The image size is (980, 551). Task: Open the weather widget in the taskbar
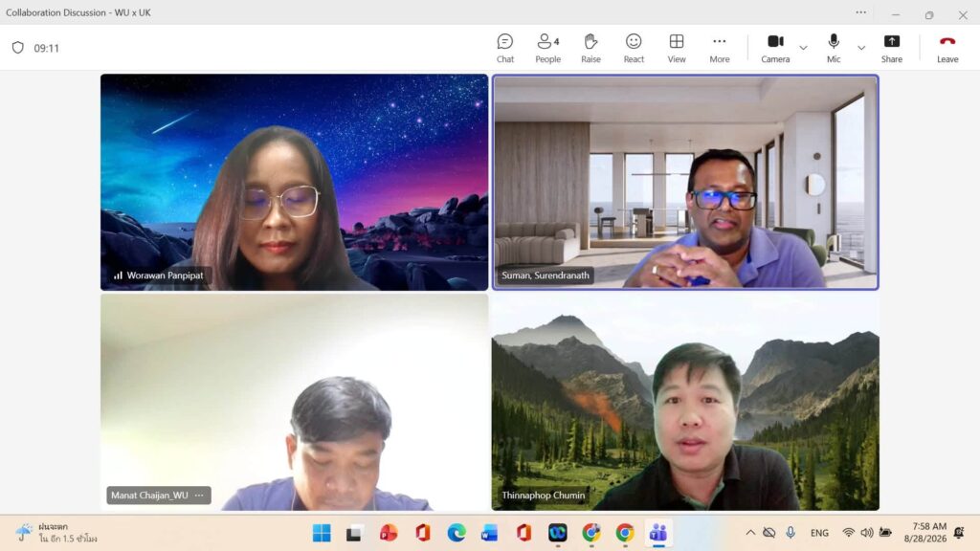(x=57, y=533)
